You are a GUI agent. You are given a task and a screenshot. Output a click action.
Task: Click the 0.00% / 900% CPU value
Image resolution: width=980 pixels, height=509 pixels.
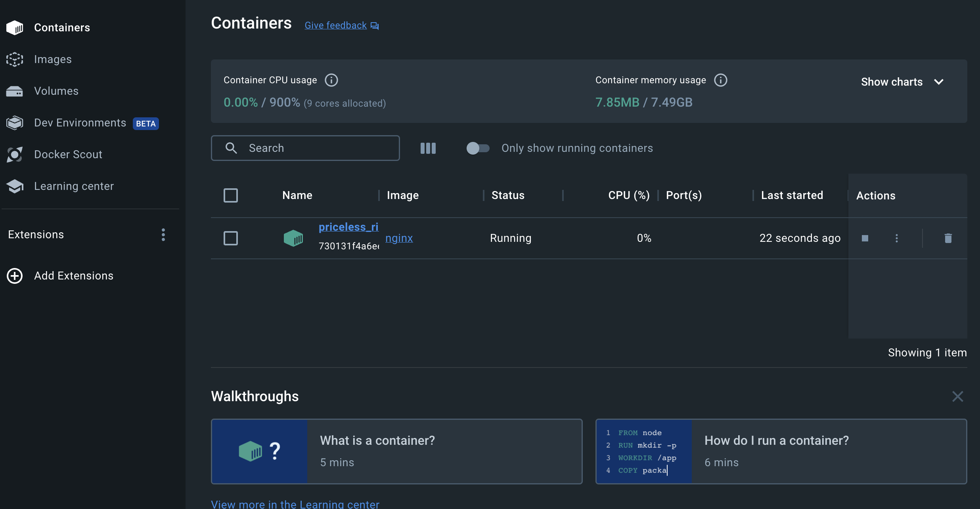262,102
